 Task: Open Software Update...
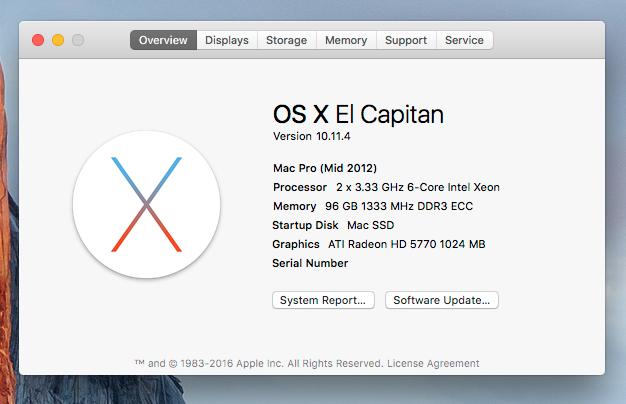point(442,300)
